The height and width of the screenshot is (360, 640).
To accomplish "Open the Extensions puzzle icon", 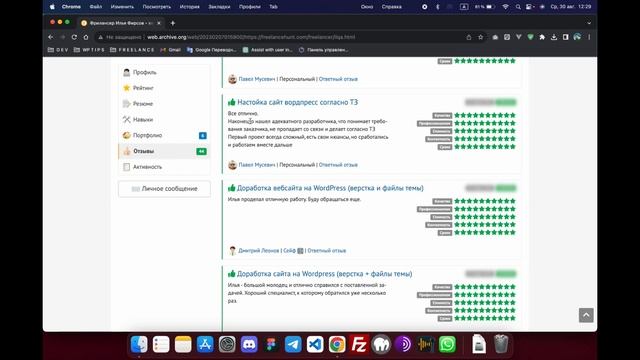I will click(x=542, y=37).
